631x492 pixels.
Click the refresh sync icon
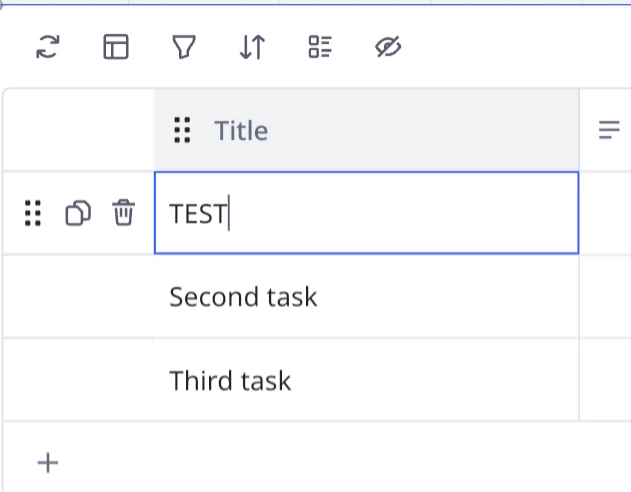tap(48, 47)
